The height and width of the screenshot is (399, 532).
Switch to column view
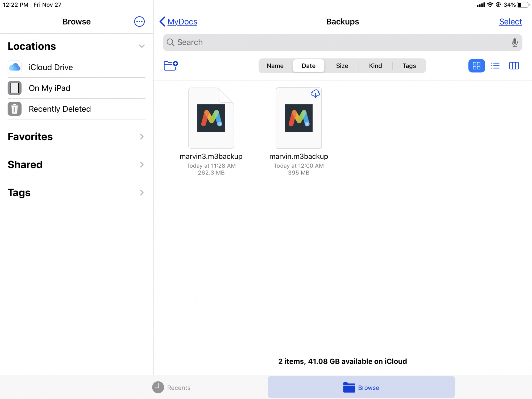pos(514,66)
